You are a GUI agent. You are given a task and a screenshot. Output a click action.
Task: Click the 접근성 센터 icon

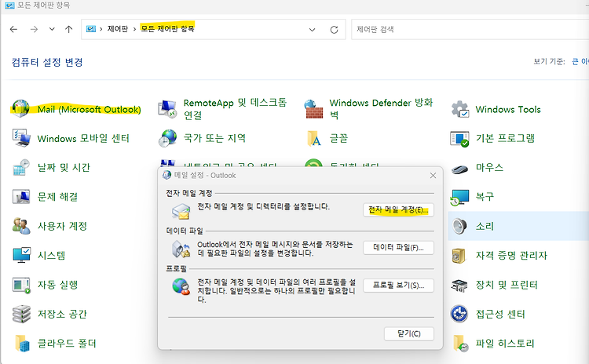click(459, 314)
